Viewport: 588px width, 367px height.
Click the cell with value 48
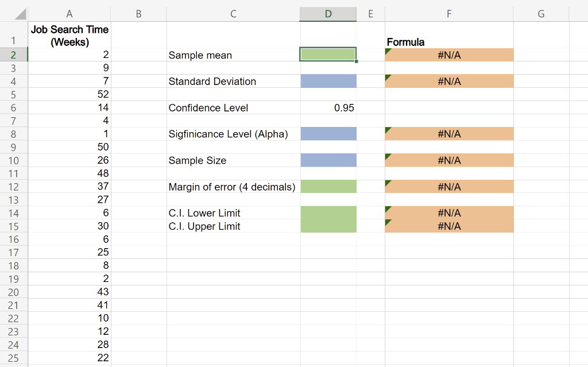coord(69,173)
